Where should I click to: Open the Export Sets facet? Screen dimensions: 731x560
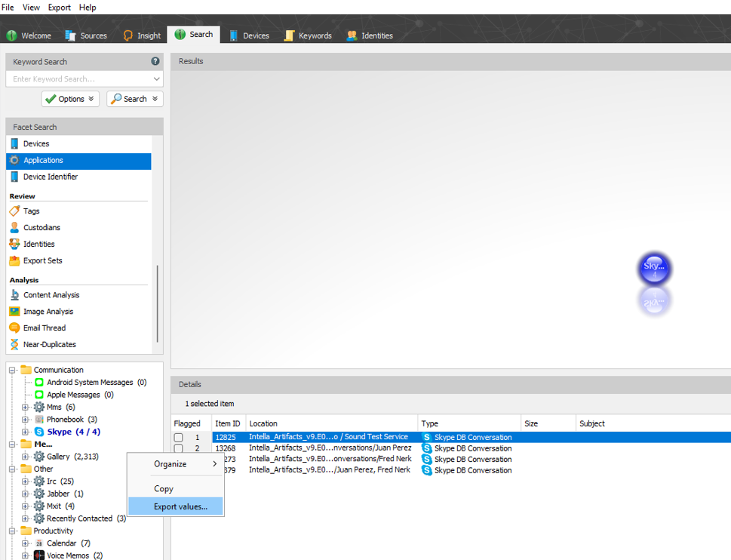[x=42, y=260]
